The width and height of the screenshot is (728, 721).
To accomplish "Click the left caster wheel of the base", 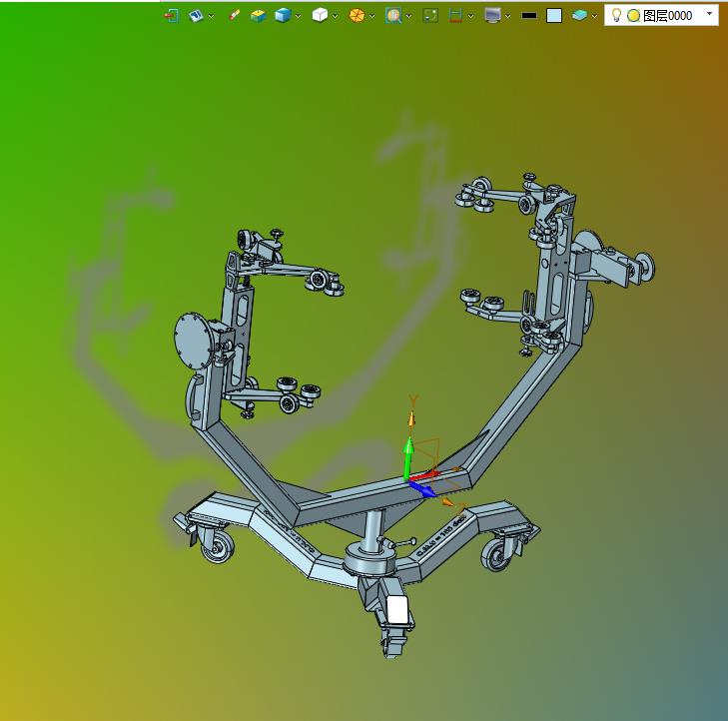I will point(218,546).
